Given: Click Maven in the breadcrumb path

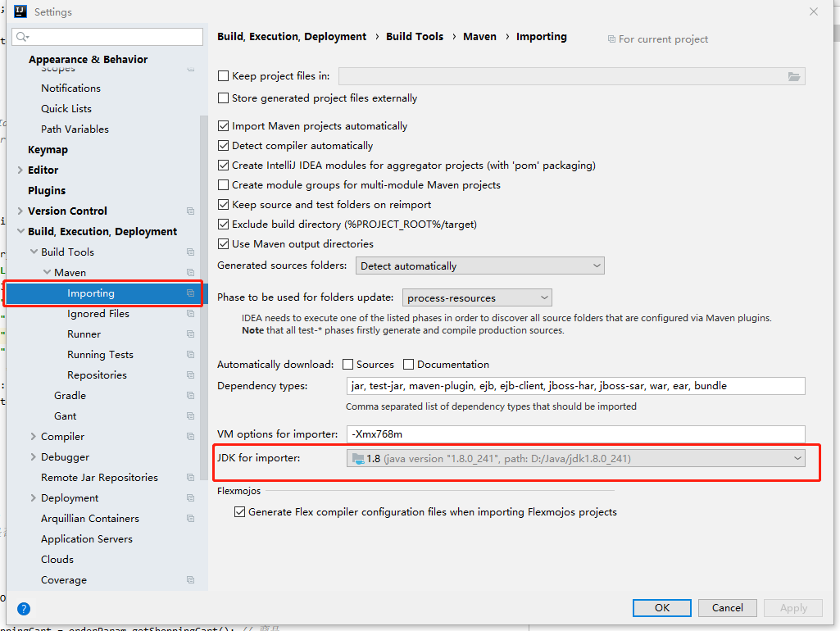Looking at the screenshot, I should (479, 36).
